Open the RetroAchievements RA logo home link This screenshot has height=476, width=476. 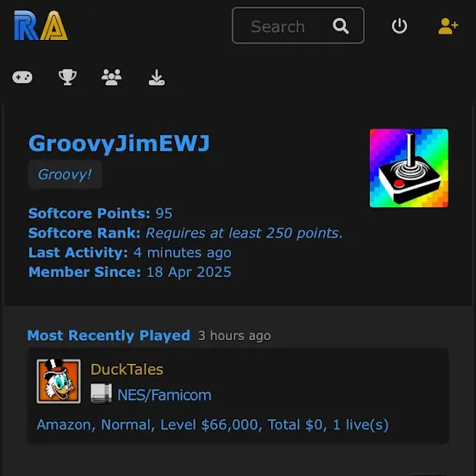tap(41, 25)
